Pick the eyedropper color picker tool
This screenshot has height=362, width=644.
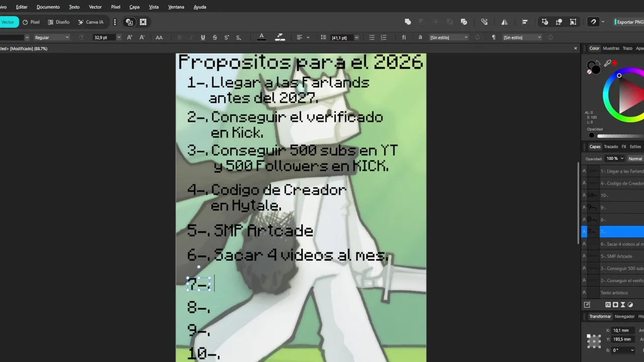[x=608, y=63]
